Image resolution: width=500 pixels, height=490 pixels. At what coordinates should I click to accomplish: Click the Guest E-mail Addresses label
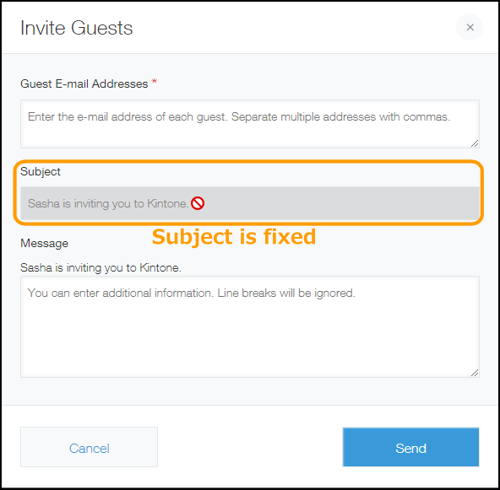84,84
